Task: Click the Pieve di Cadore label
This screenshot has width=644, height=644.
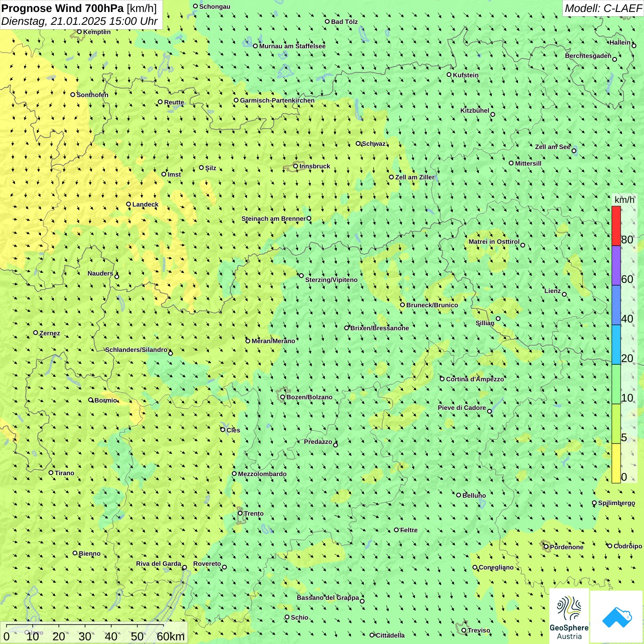Action: point(462,408)
